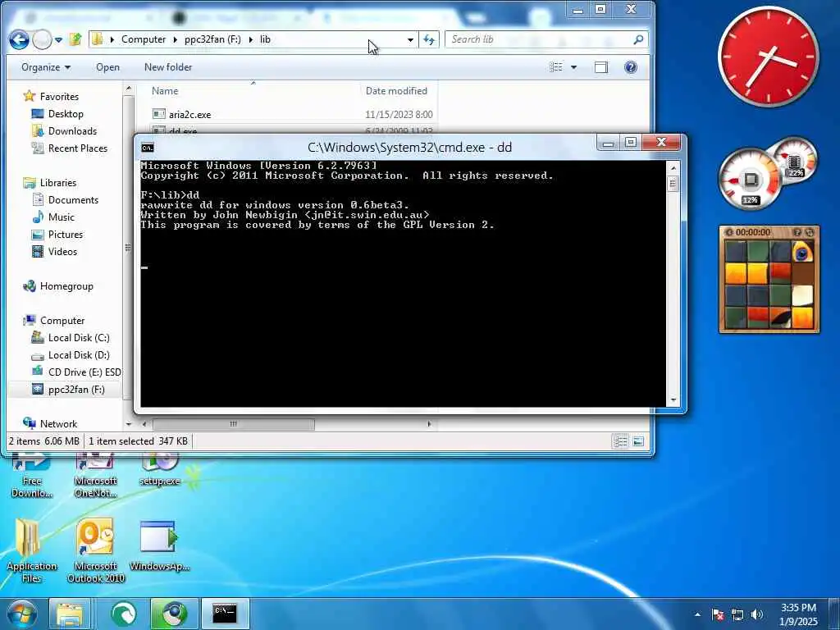The width and height of the screenshot is (840, 630).
Task: Open recent locations dropdown beside Forward button
Action: coord(59,40)
